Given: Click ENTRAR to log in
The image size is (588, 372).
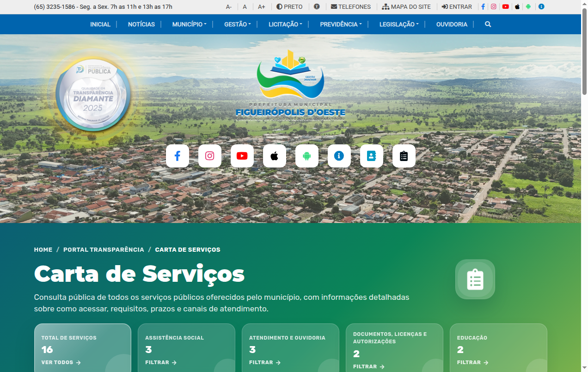Looking at the screenshot, I should pos(457,7).
